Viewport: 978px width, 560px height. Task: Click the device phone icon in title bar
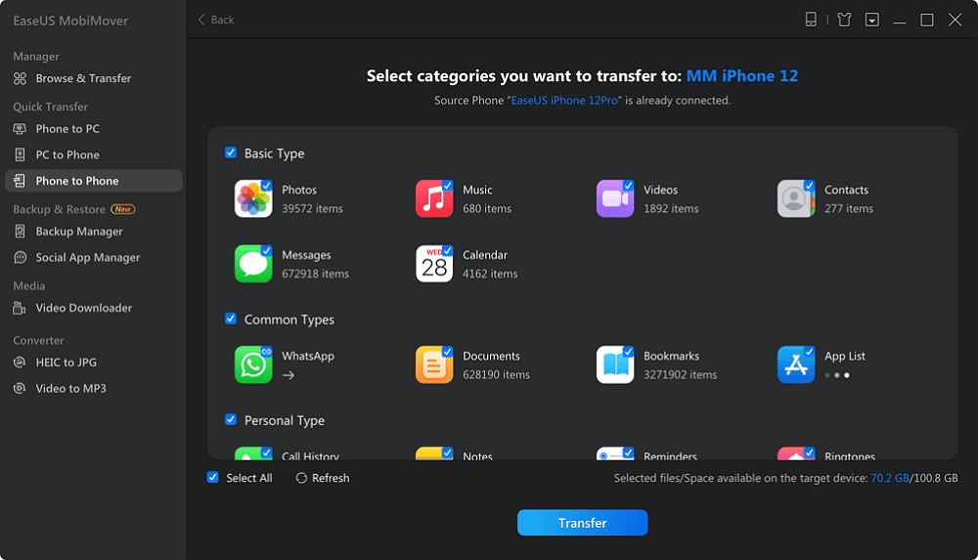811,20
